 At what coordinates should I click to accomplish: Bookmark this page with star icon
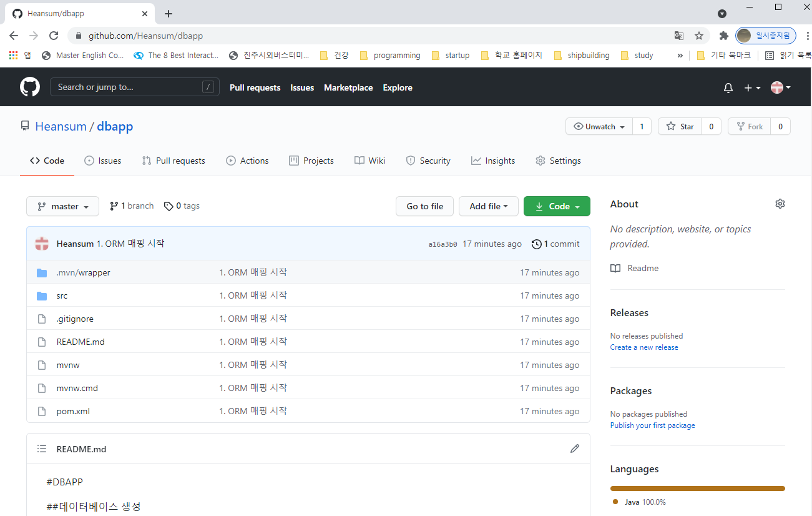[x=699, y=36]
